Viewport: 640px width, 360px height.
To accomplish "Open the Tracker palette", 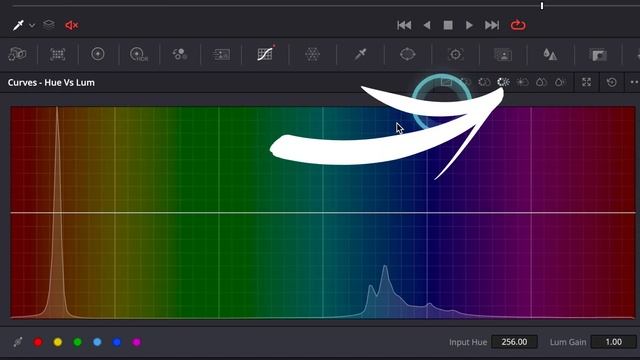I will pyautogui.click(x=455, y=54).
